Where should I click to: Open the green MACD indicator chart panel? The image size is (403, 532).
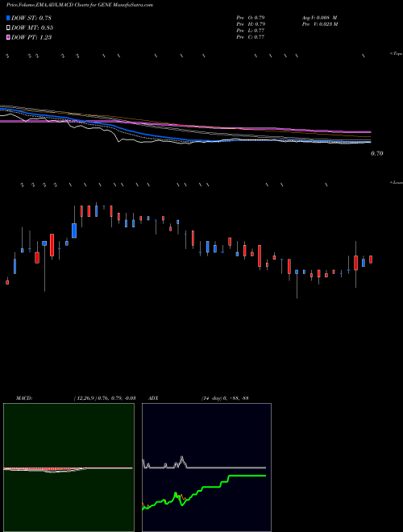(x=69, y=468)
